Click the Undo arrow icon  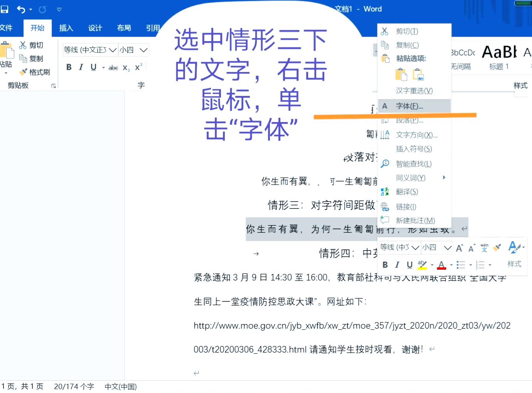[21, 9]
